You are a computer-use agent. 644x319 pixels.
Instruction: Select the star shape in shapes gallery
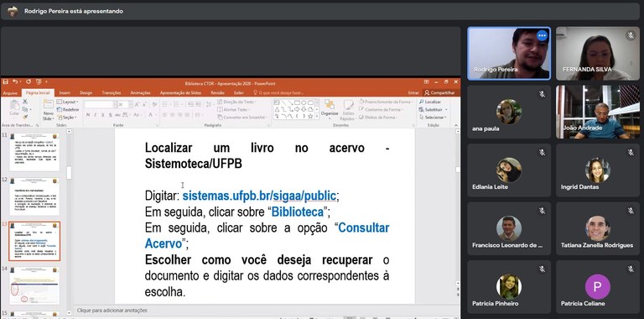click(310, 116)
